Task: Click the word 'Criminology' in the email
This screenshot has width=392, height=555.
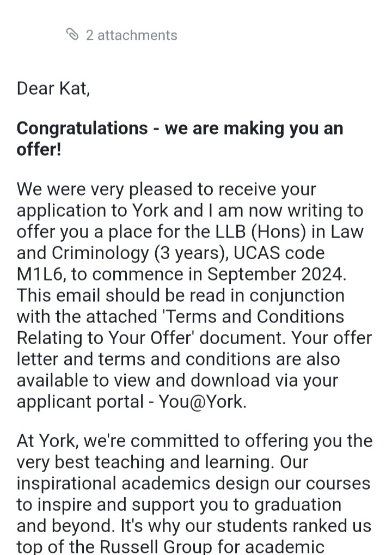Action: [x=100, y=253]
